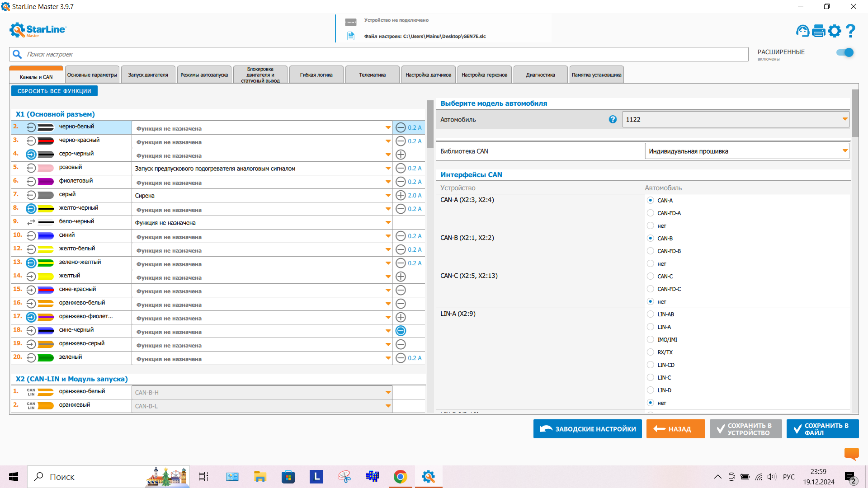Image resolution: width=868 pixels, height=488 pixels.
Task: Select LIN-AB radio option
Action: point(651,314)
